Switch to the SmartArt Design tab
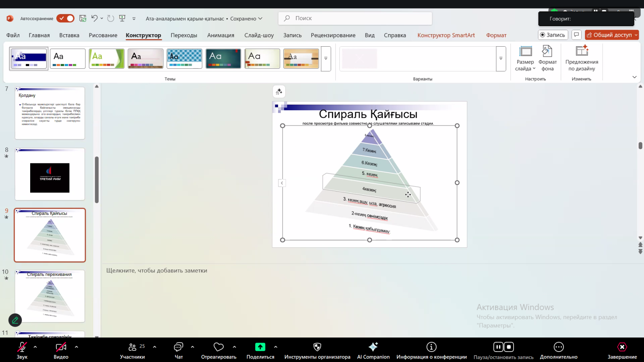 446,35
